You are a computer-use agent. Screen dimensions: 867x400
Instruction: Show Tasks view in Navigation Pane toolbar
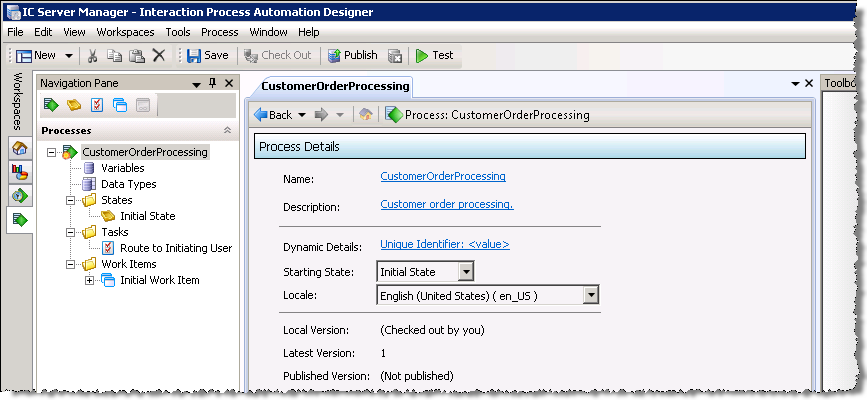pyautogui.click(x=97, y=105)
